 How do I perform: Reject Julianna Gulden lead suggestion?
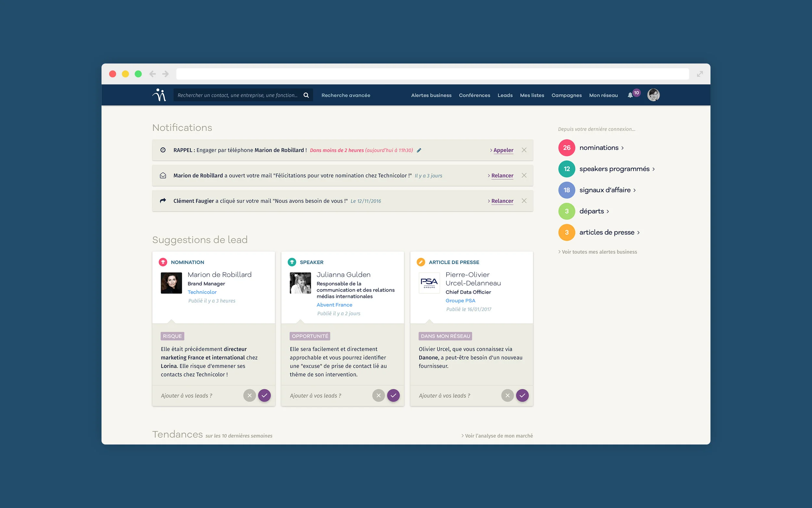click(378, 396)
